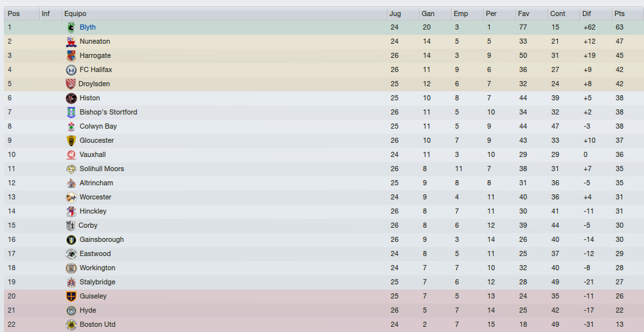Viewport: 644px width, 332px height.
Task: Click the Histon club badge
Action: click(71, 98)
